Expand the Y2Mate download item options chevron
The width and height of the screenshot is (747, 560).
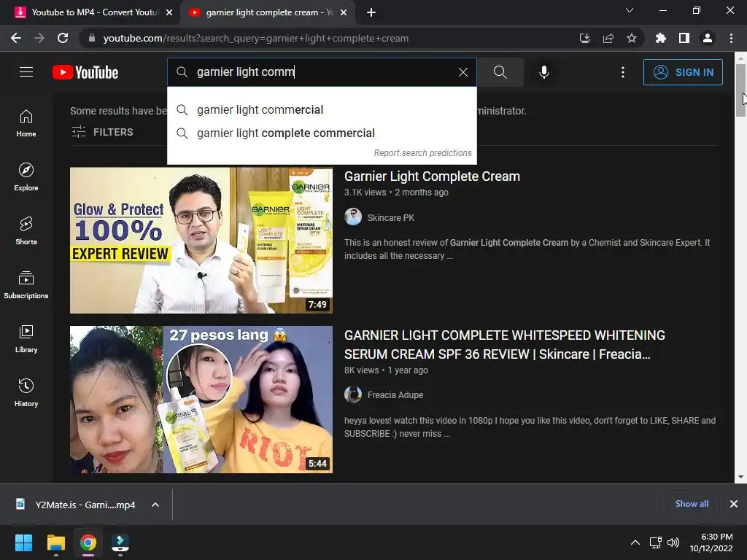[x=155, y=505]
